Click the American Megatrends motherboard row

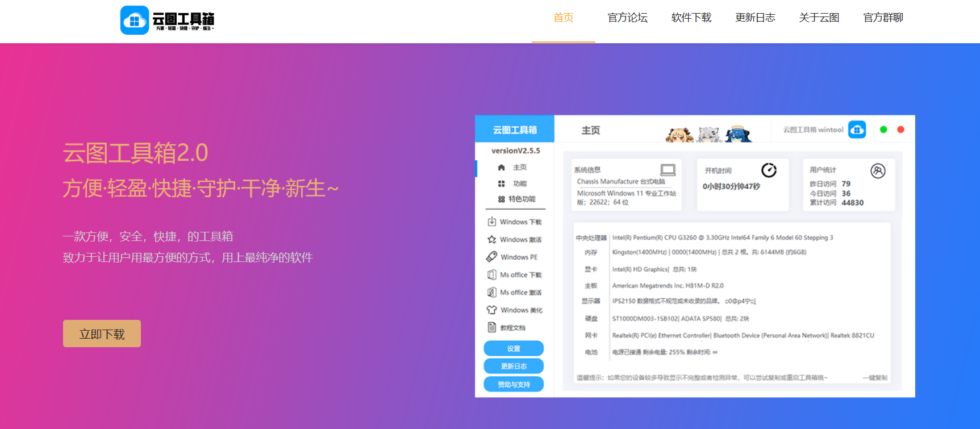point(668,286)
